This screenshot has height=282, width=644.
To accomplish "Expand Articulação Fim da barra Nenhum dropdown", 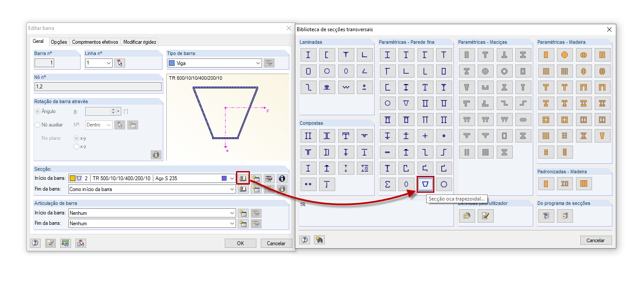I will coord(233,224).
